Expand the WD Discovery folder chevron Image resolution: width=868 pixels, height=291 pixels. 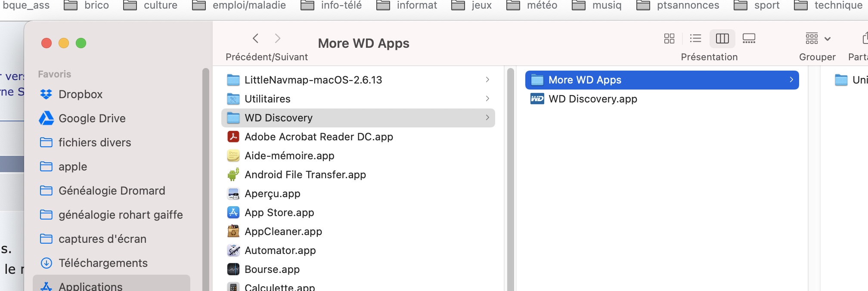(x=487, y=118)
